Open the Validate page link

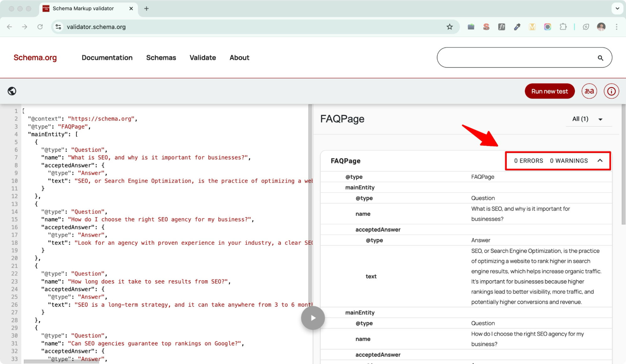tap(202, 58)
